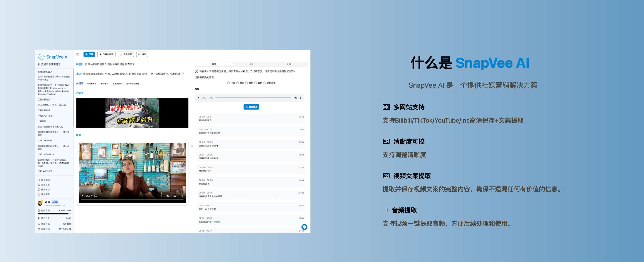The image size is (644, 262).
Task: Click transcript segment 它有很多高消费场所
Action: 251,144
